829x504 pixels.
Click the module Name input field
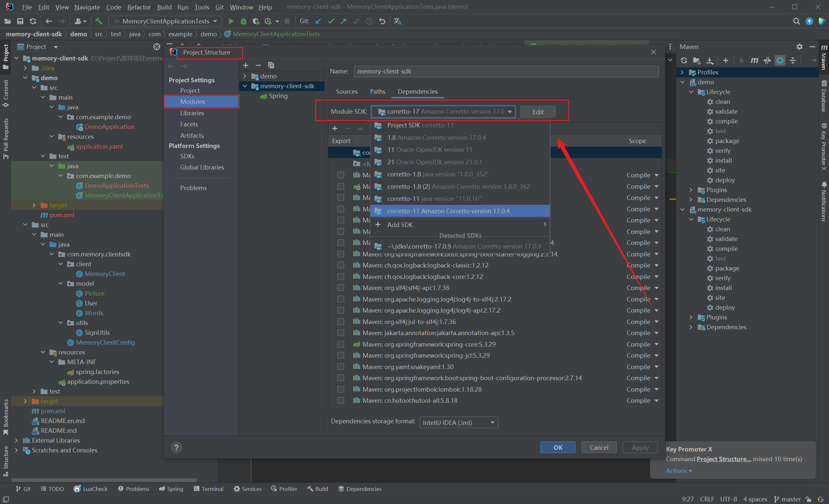(x=506, y=71)
